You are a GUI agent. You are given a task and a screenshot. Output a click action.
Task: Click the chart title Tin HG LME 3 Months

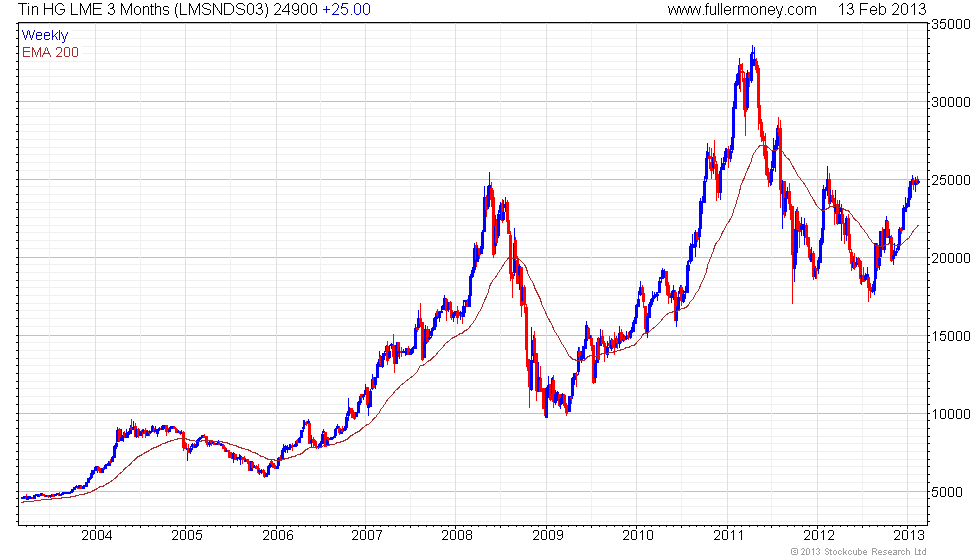[94, 9]
